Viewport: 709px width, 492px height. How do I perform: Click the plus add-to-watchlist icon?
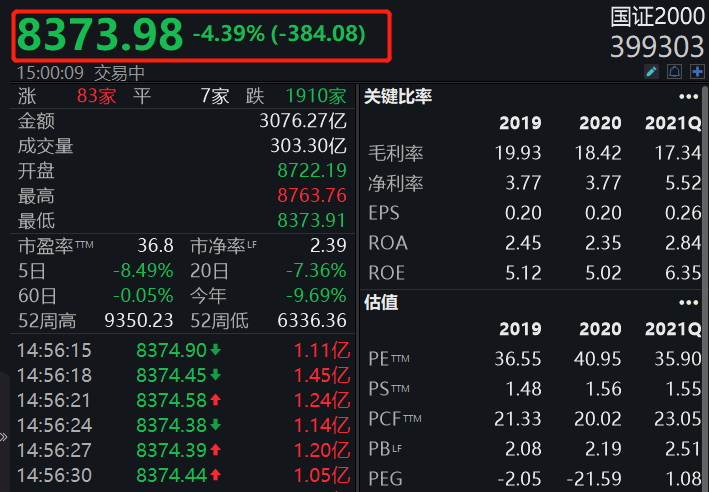[697, 71]
